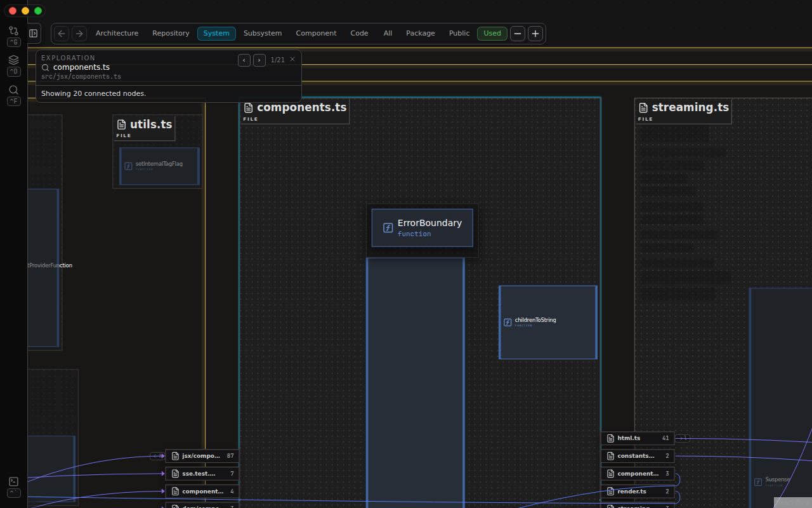Image resolution: width=812 pixels, height=508 pixels.
Task: Select the Public filter
Action: click(x=459, y=33)
